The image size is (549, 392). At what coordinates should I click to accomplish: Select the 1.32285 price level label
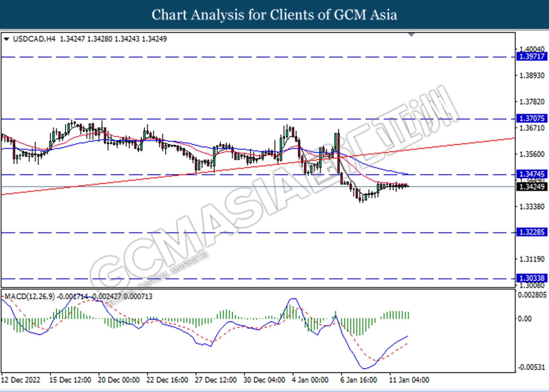[x=532, y=232]
